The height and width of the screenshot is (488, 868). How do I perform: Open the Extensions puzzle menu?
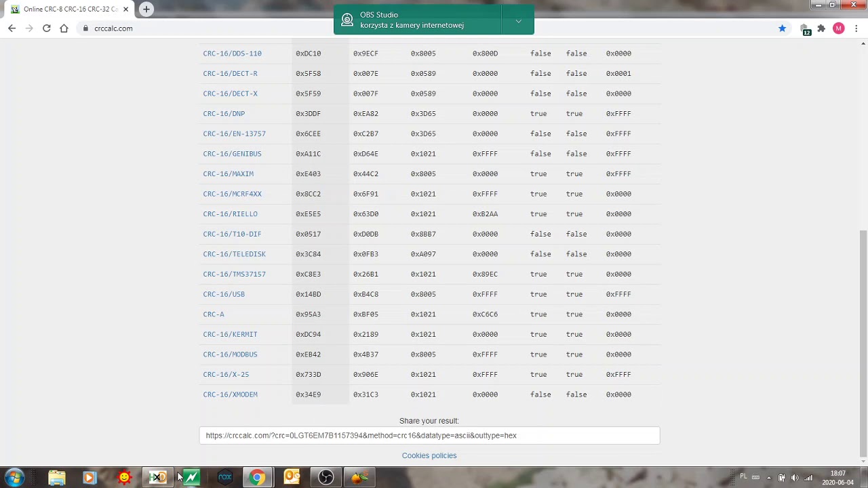821,28
